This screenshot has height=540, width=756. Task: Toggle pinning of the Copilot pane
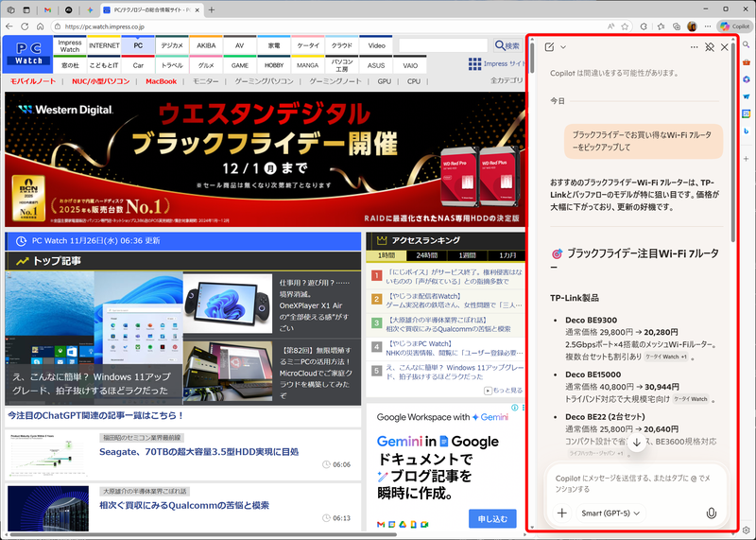710,46
